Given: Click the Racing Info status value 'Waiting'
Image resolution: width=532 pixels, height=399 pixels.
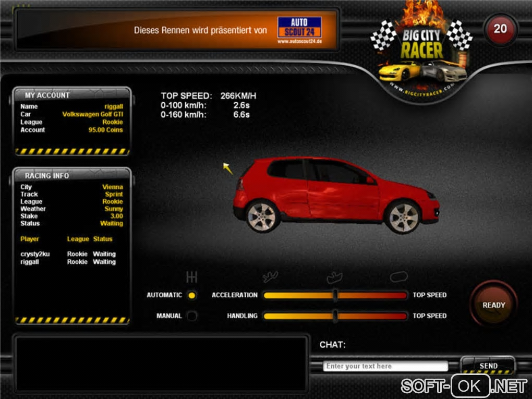Looking at the screenshot, I should pos(112,224).
